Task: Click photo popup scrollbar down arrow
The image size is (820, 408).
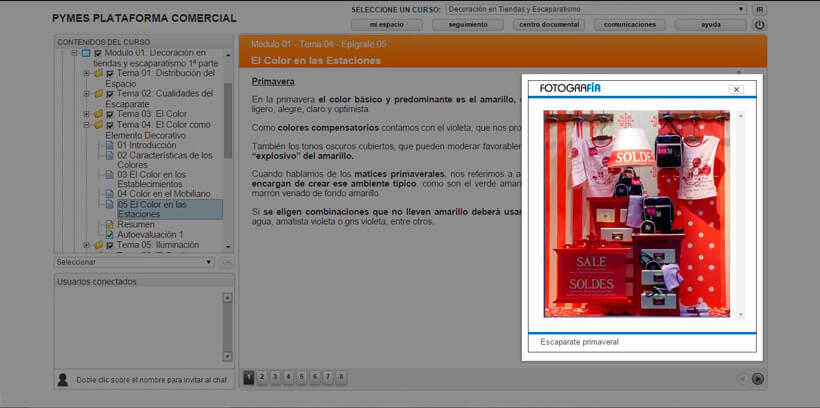Action: tap(739, 314)
